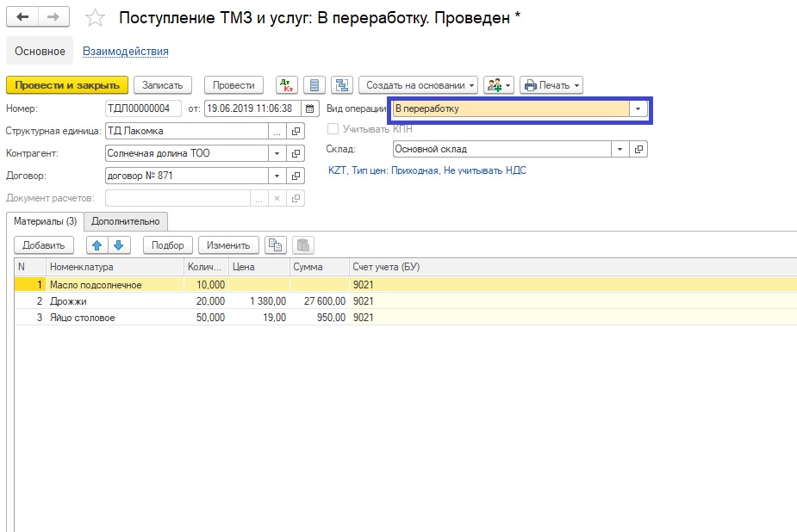Clear Документ расчетов with X button
Screen dimensions: 797x532
[x=277, y=198]
